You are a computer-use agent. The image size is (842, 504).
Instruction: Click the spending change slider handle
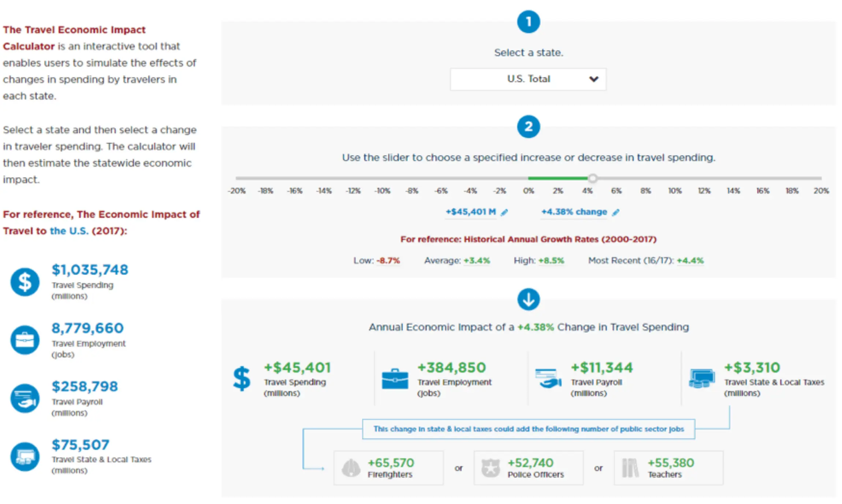[593, 178]
